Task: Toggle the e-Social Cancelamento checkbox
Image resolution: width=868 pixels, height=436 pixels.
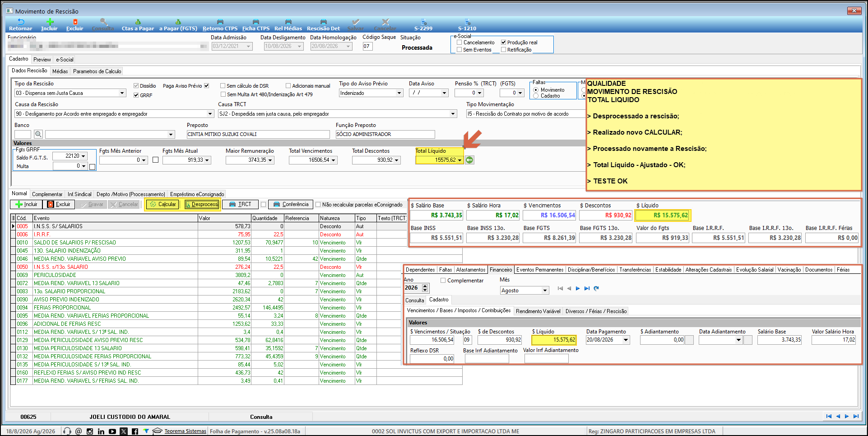Action: [459, 42]
